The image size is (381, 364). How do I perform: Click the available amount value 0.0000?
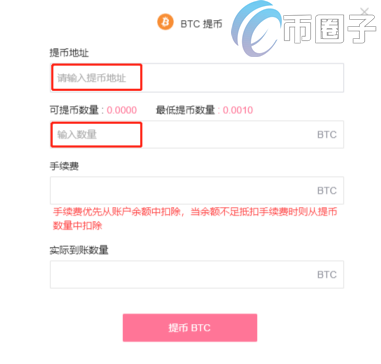[x=122, y=110]
